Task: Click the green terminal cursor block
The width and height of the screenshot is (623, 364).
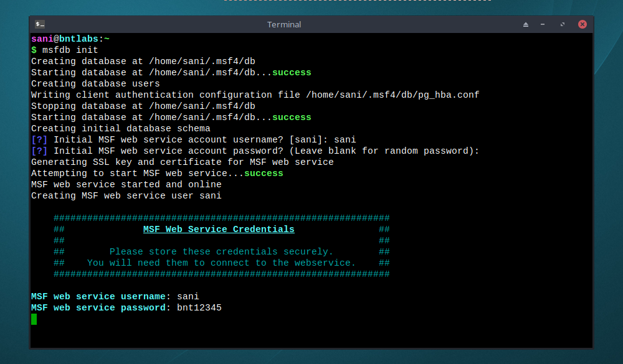Action: click(34, 319)
